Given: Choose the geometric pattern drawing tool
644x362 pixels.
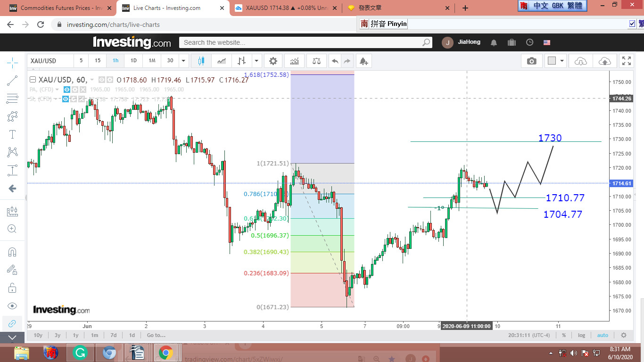Looking at the screenshot, I should [12, 116].
